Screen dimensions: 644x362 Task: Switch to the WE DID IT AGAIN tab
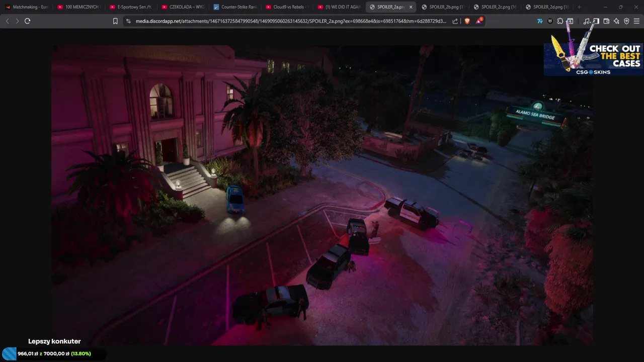339,7
